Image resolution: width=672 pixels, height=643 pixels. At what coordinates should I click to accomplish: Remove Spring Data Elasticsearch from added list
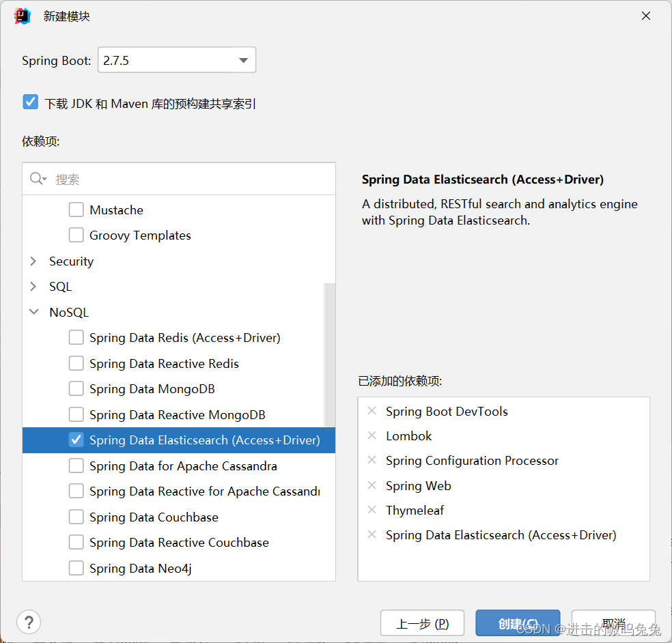pos(372,534)
